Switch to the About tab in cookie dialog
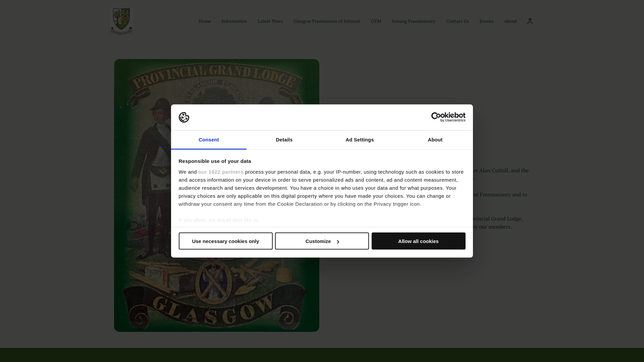Screen dimensions: 644x362 [435, 140]
